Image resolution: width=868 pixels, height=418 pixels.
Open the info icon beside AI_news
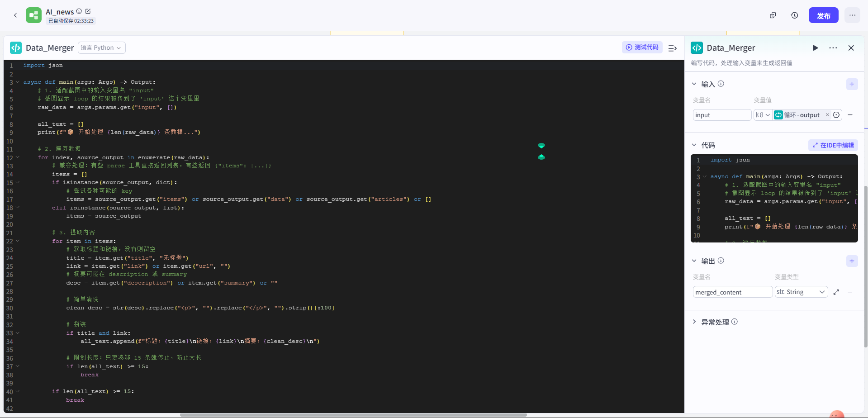(x=79, y=11)
